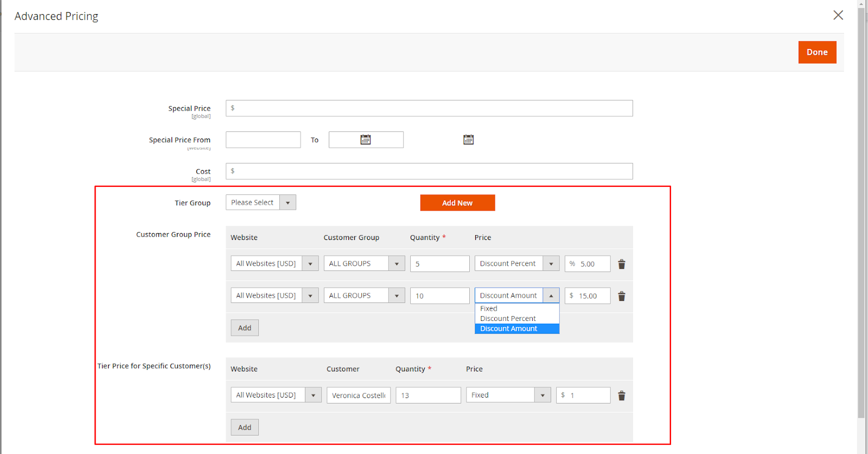
Task: Delete the 10 quantity tier price row
Action: [x=622, y=296]
